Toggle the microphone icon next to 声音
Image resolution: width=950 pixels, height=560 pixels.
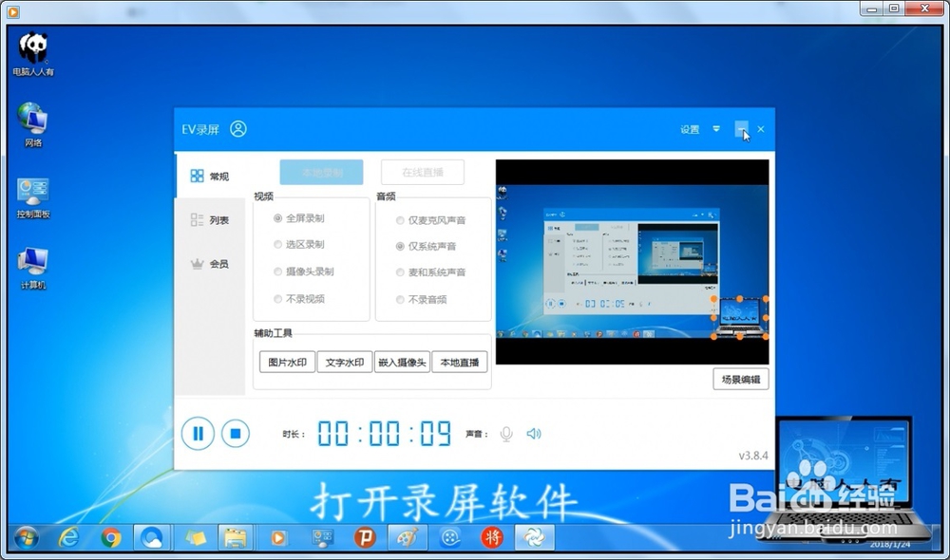[x=506, y=434]
